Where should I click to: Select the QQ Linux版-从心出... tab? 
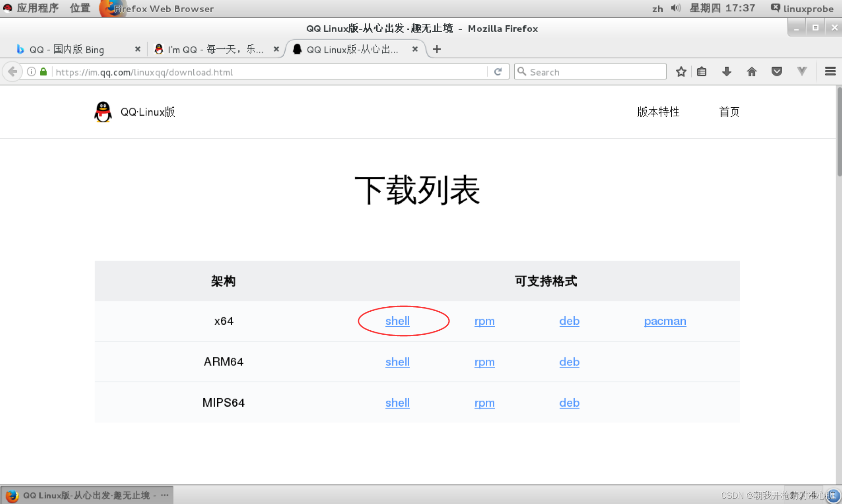[x=355, y=49]
